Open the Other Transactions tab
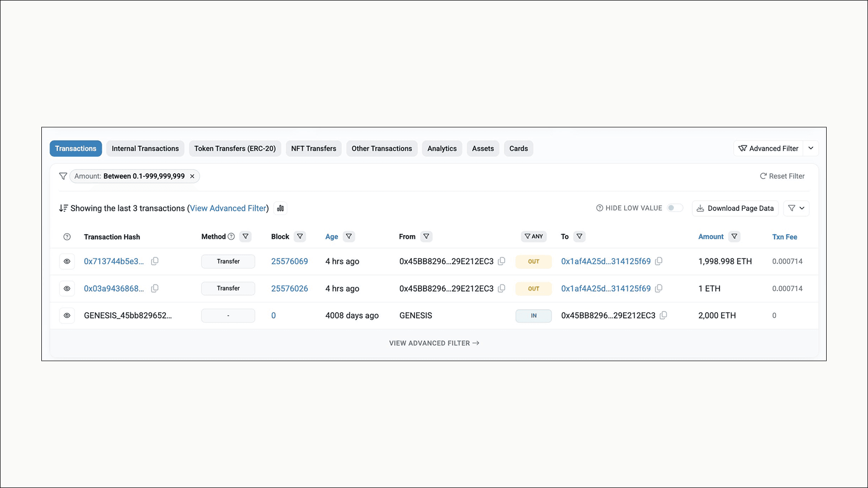This screenshot has width=868, height=488. pos(382,148)
